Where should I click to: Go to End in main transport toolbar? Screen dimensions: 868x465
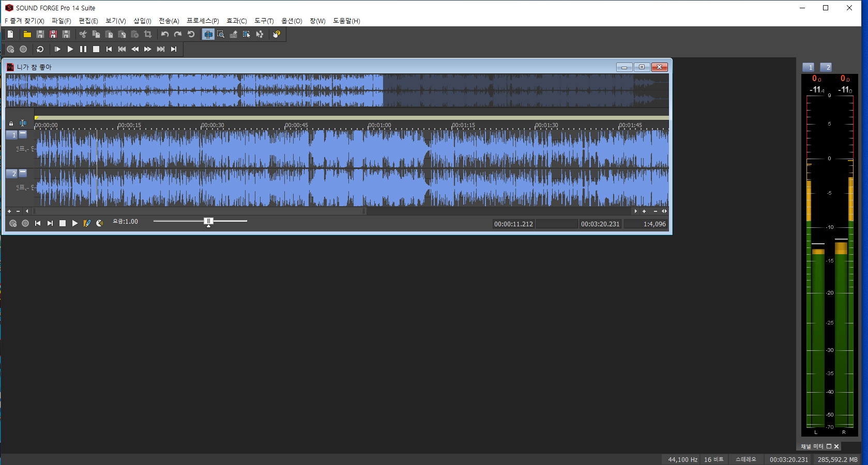(174, 49)
